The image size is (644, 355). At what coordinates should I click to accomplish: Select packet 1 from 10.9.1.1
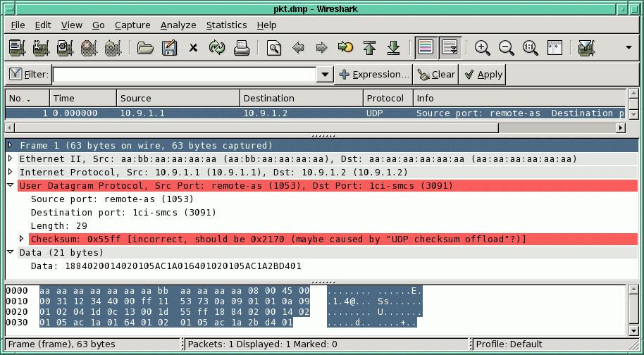point(316,113)
